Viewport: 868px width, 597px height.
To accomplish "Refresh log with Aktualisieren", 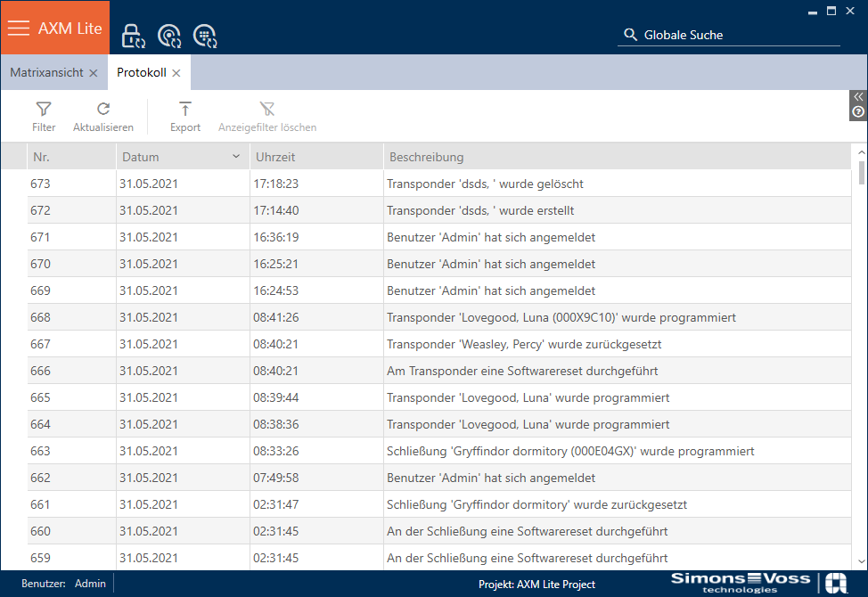I will [103, 116].
